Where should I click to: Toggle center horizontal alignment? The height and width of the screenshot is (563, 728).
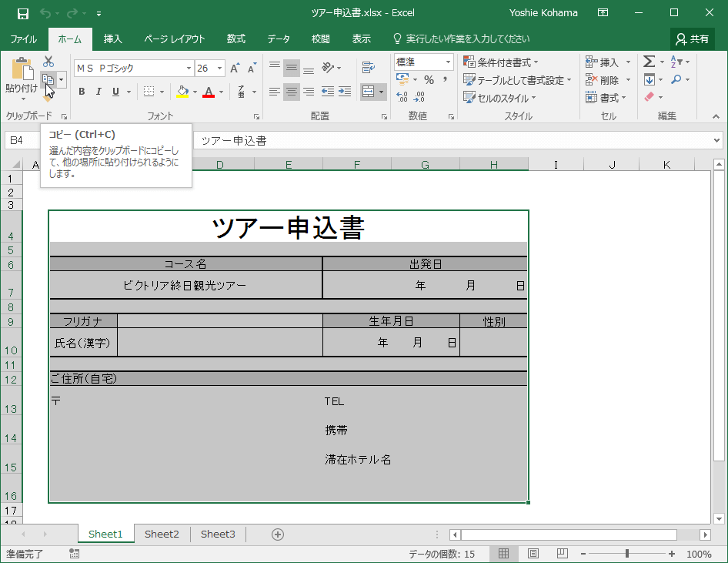292,92
